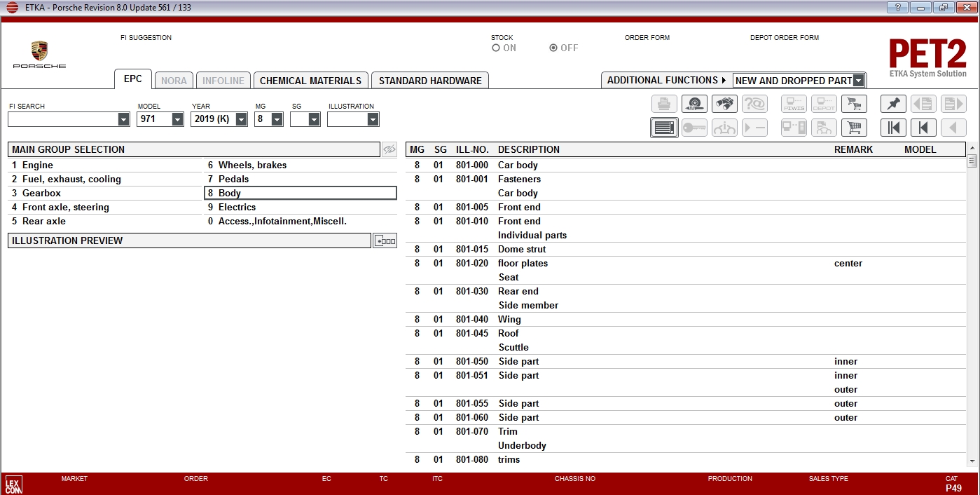This screenshot has width=980, height=495.
Task: Toggle main group visibility eye icon
Action: [389, 149]
